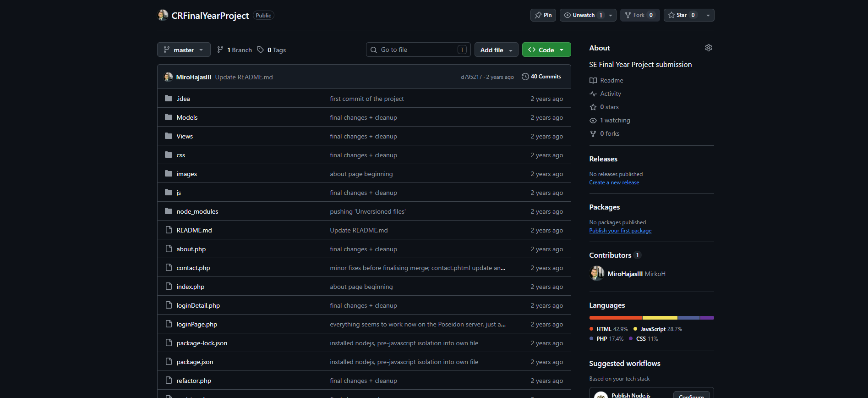
Task: Click the HTML red segment of the language bar
Action: click(616, 318)
